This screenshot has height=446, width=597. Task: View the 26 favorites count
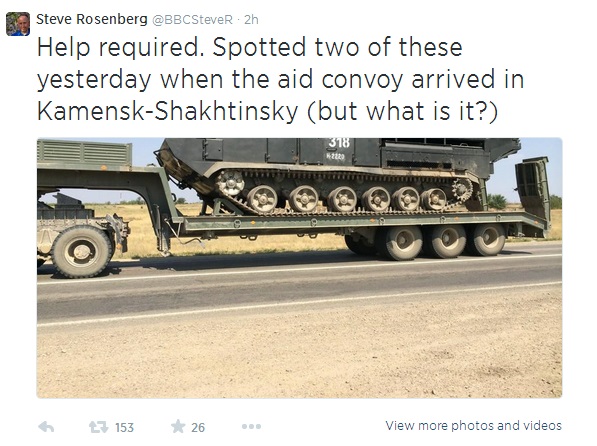point(198,428)
